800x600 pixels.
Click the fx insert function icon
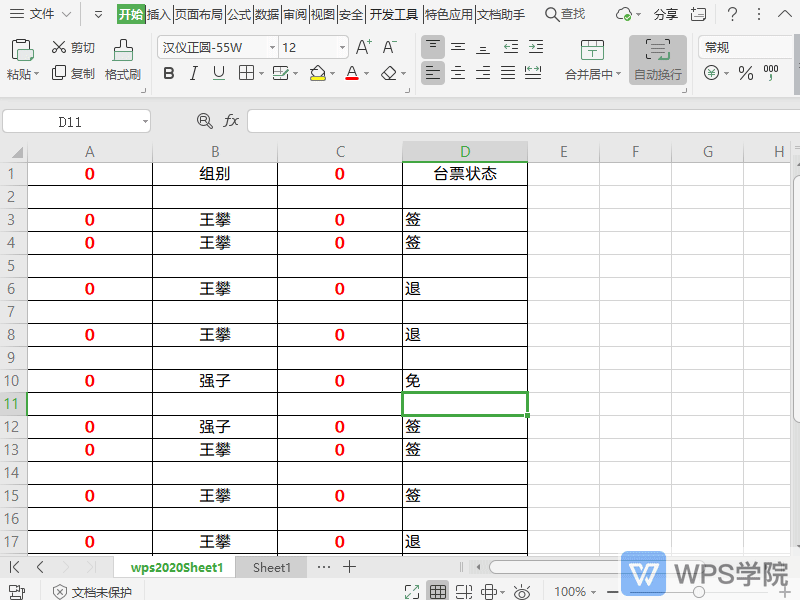click(x=231, y=121)
